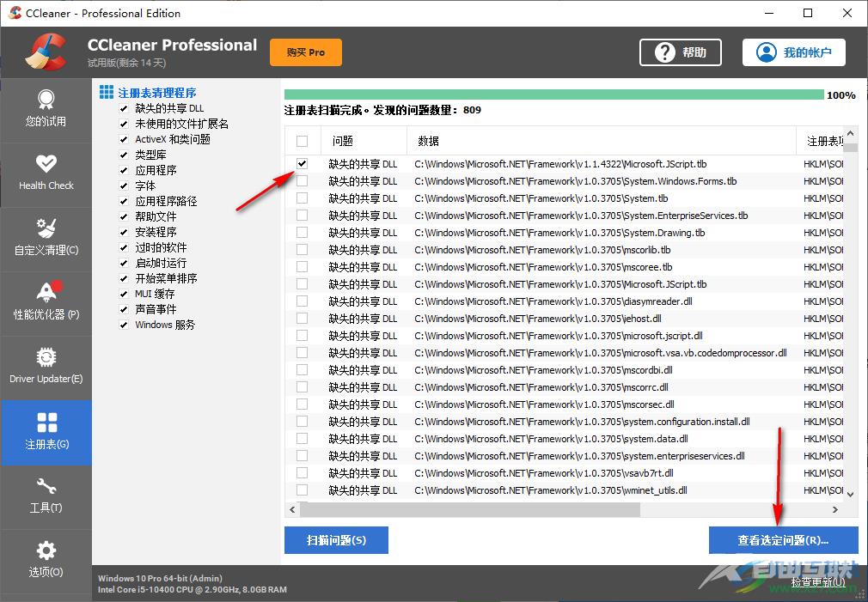The image size is (868, 602).
Task: Uncheck the Windows 服务 option
Action: (124, 325)
